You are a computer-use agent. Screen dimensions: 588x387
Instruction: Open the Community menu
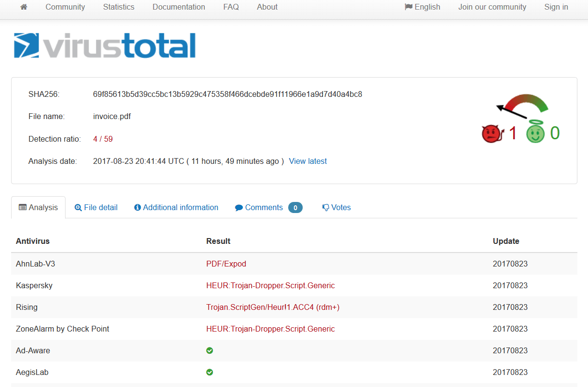pos(65,7)
